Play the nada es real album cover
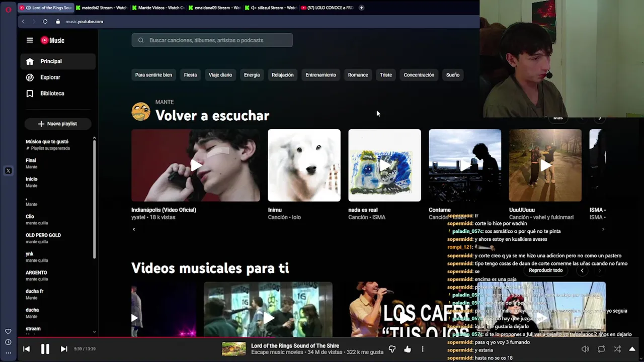644x362 pixels. 384,165
